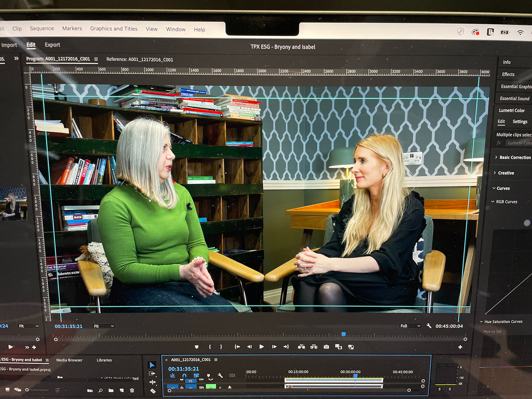Click the Mark In bracket icon
Image resolution: width=532 pixels, height=399 pixels.
(210, 347)
